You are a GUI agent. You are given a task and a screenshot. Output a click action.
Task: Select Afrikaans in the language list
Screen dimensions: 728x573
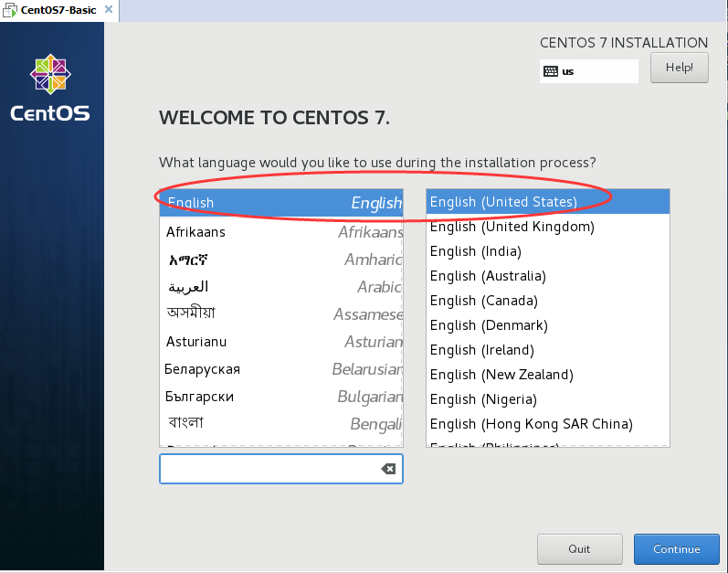(x=281, y=232)
